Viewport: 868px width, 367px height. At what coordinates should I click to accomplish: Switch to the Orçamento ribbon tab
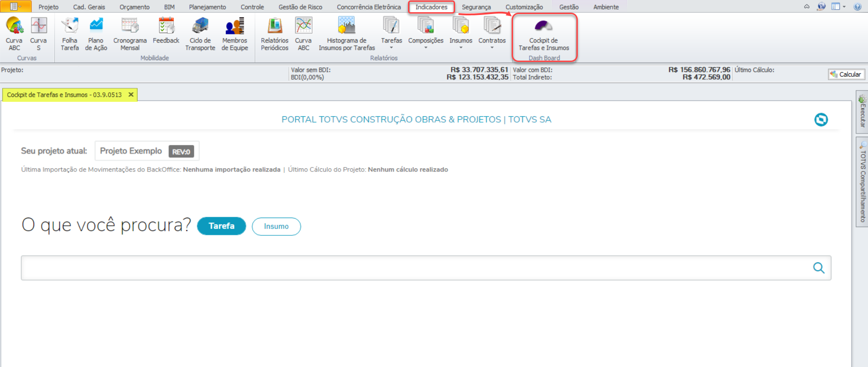coord(134,7)
